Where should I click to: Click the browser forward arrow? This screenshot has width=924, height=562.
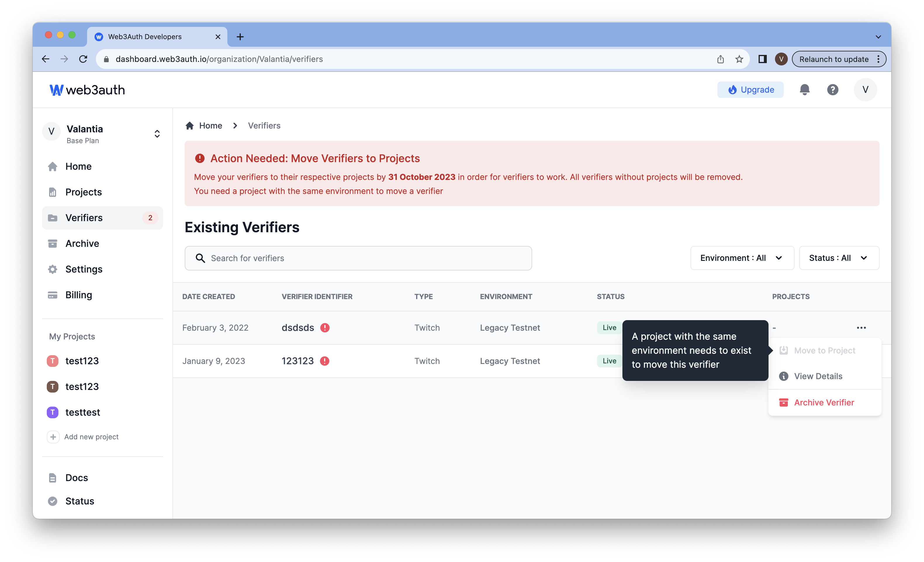pyautogui.click(x=65, y=59)
